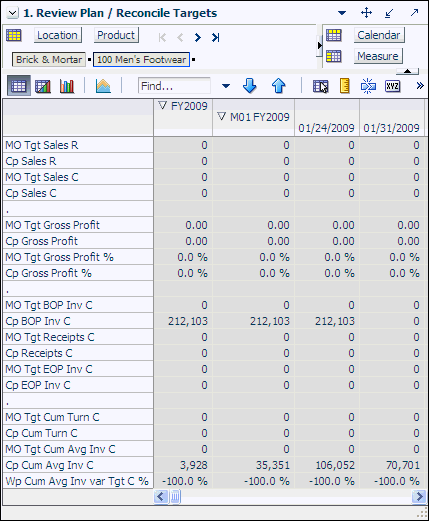Collapse the M01 FY2009 column group
This screenshot has width=429, height=521.
pyautogui.click(x=221, y=117)
